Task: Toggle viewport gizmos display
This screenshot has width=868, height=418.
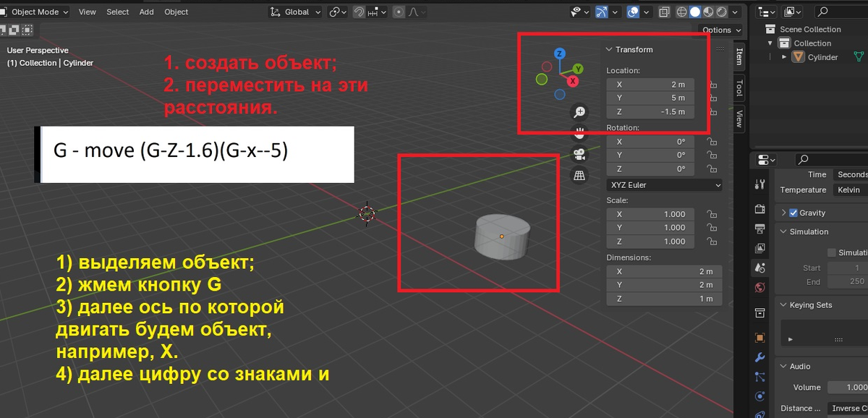Action: point(602,12)
